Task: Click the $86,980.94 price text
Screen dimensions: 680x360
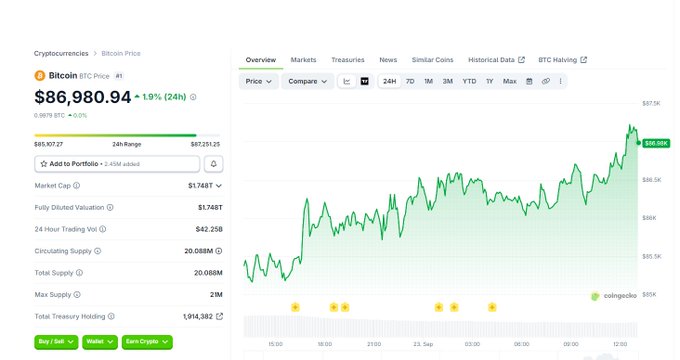Action: point(82,97)
